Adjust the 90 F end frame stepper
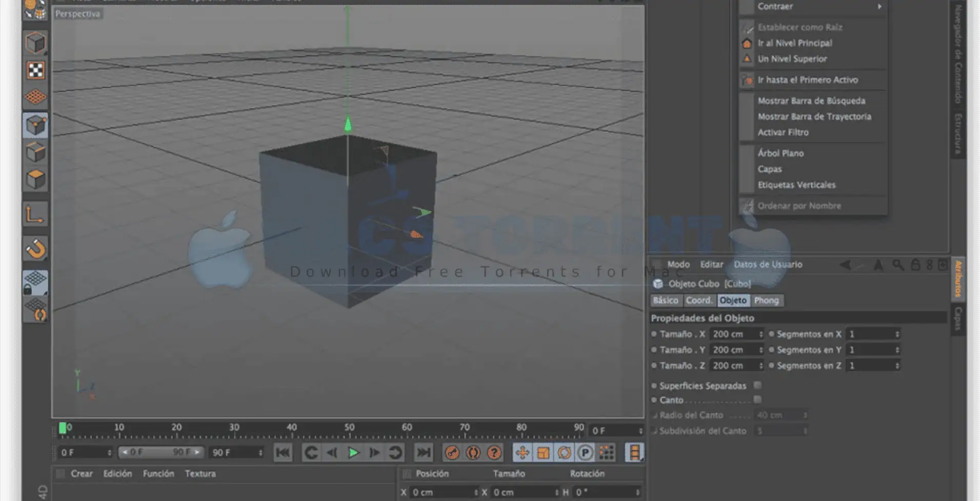Screen dimensions: 980x501 (261, 453)
